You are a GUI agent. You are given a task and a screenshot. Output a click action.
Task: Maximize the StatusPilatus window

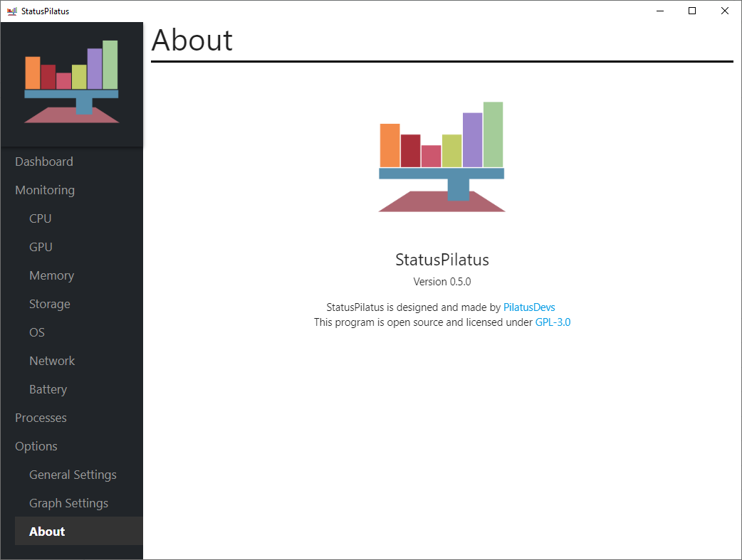(692, 11)
